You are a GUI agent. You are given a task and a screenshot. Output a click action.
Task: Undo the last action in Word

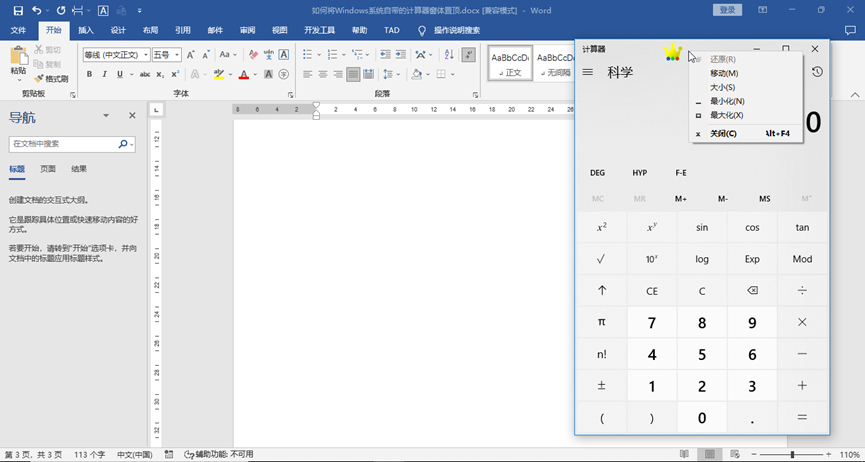point(36,10)
